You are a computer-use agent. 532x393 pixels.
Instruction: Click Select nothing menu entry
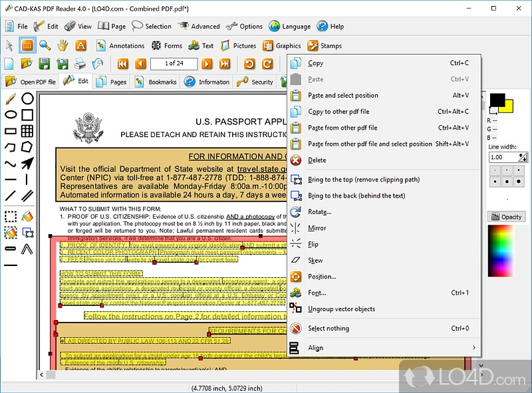pos(384,328)
